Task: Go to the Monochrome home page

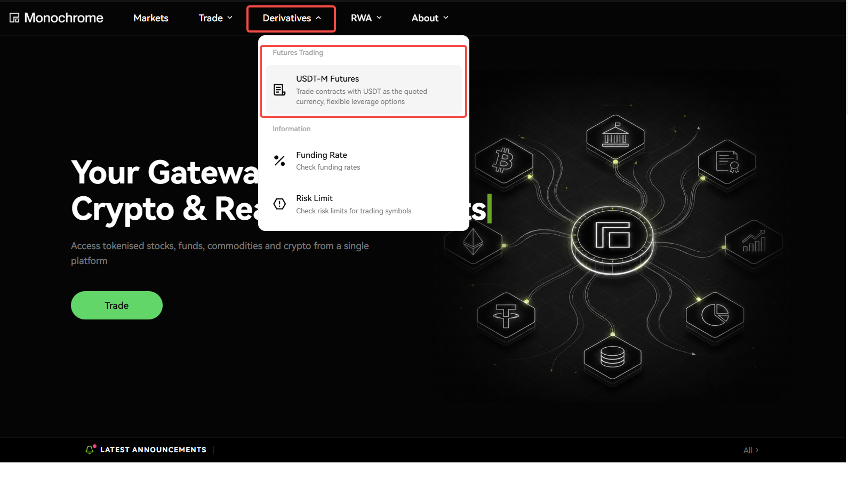Action: pos(57,18)
